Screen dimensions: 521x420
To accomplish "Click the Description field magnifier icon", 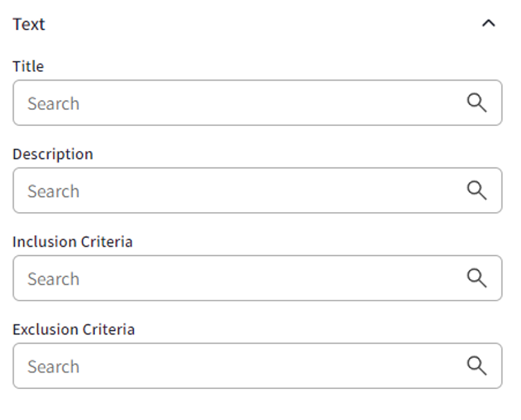I will point(476,191).
